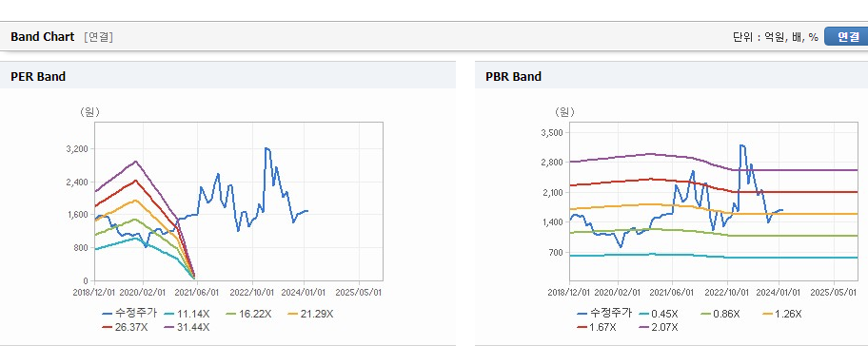Toggle 31.44X series in PER Band legend
This screenshot has width=868, height=346.
187,327
